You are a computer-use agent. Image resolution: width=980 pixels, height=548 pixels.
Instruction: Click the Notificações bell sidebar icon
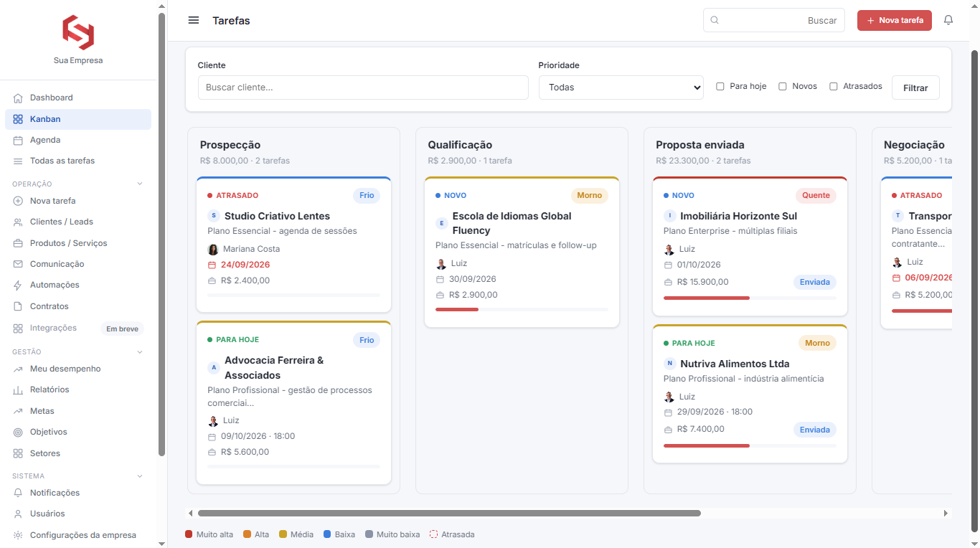pyautogui.click(x=18, y=493)
